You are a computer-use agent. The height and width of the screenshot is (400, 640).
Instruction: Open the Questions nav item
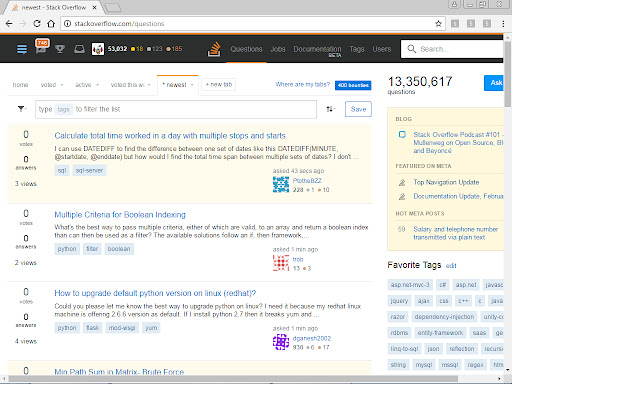246,49
